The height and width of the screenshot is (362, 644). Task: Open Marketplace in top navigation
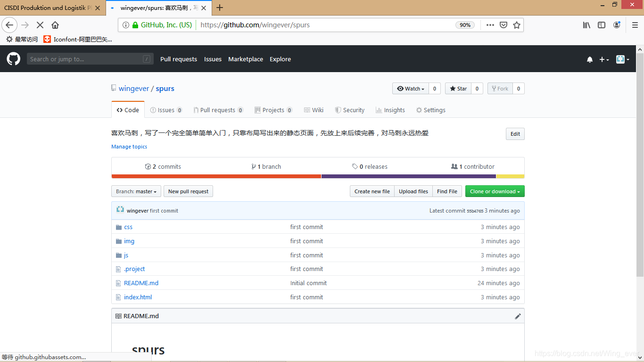pyautogui.click(x=246, y=59)
